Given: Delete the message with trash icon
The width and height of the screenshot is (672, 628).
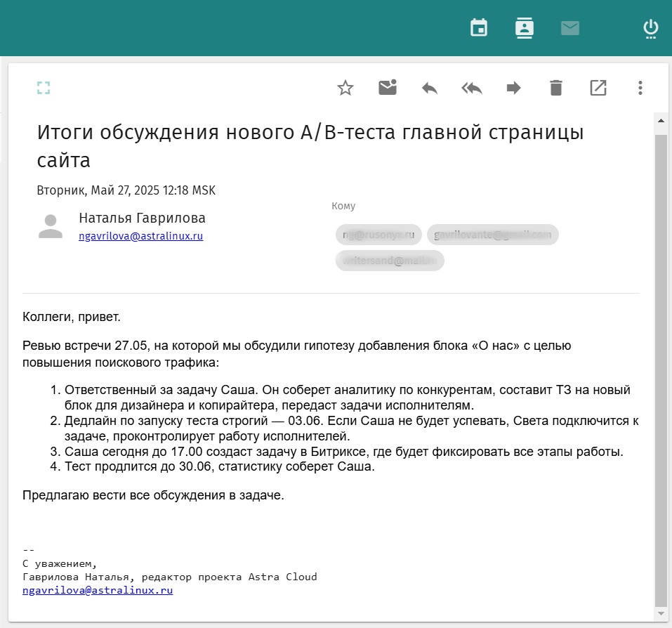Looking at the screenshot, I should pos(556,88).
